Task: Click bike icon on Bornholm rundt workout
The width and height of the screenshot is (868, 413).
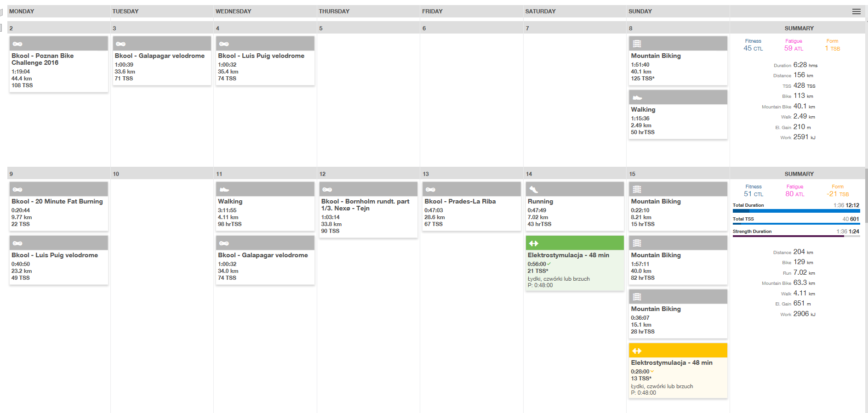Action: (x=327, y=190)
